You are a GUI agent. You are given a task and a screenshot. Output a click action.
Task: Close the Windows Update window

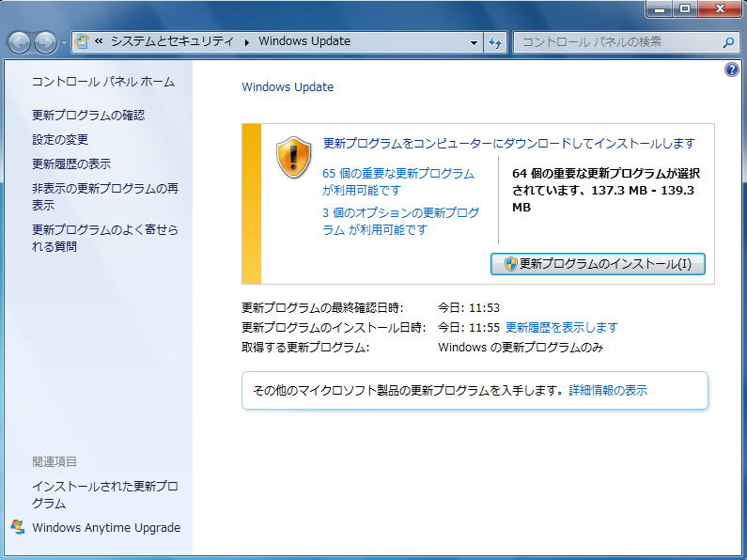(720, 8)
